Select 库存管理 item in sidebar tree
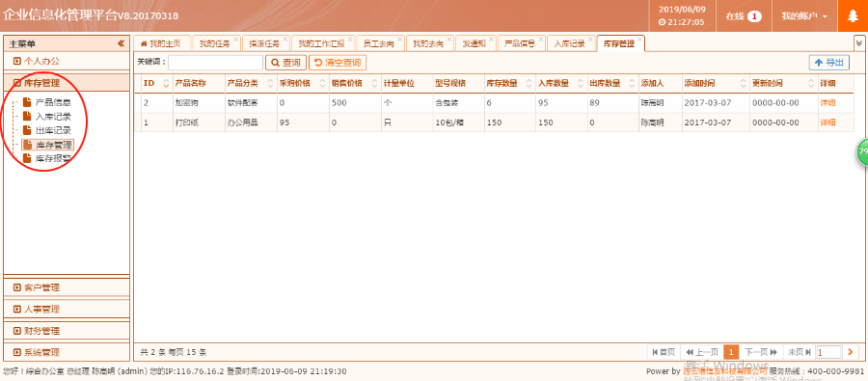 click(54, 145)
